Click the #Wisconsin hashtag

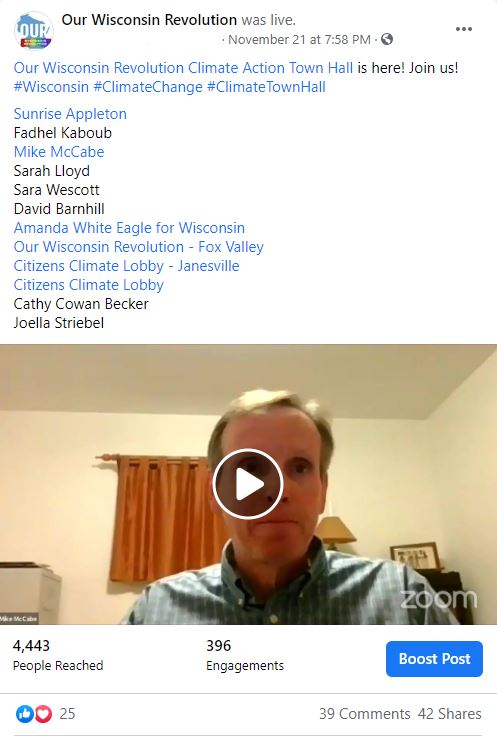tap(51, 87)
